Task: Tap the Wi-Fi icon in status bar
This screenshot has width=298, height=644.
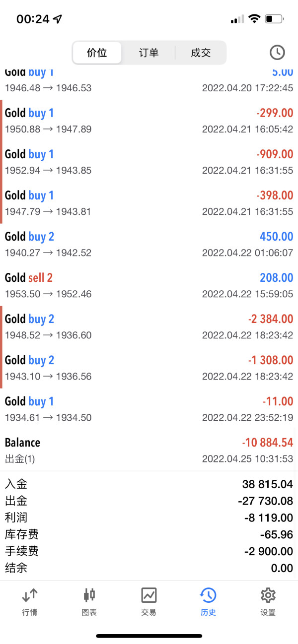Action: coord(254,19)
